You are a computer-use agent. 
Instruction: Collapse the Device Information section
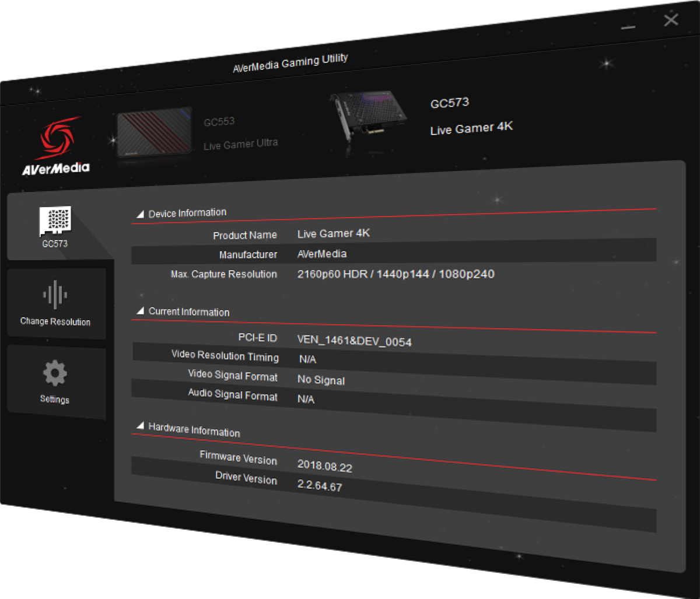pyautogui.click(x=140, y=213)
